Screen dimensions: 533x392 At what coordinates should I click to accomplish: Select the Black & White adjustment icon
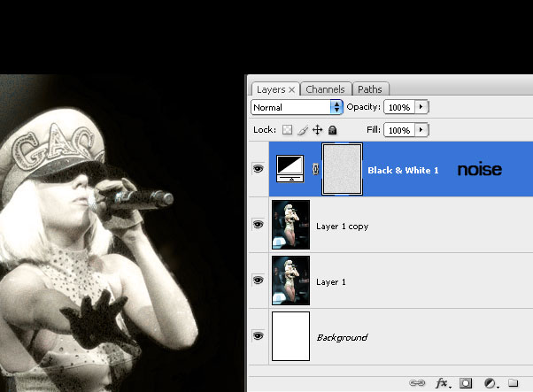(x=290, y=168)
